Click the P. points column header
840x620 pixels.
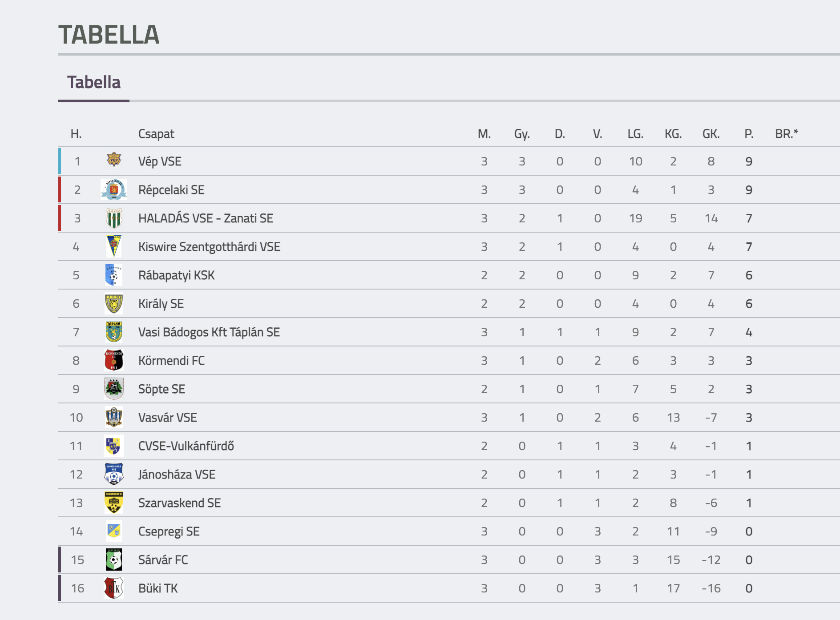749,134
